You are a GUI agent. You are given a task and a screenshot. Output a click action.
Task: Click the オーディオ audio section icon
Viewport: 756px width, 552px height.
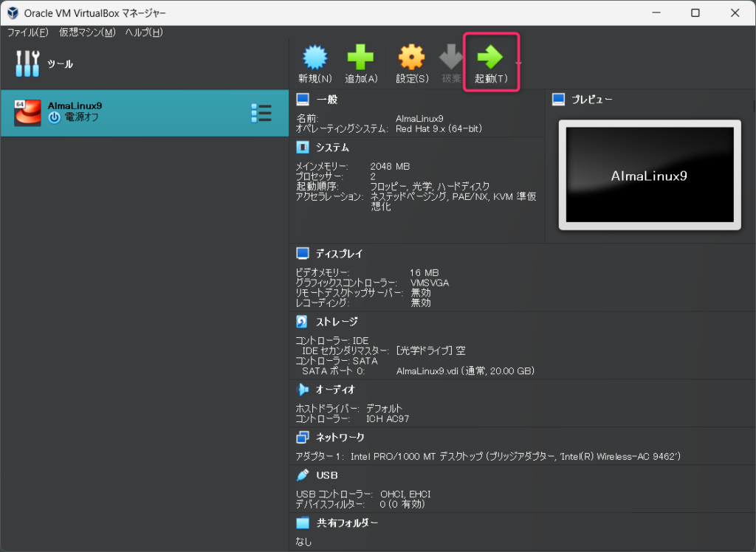302,389
